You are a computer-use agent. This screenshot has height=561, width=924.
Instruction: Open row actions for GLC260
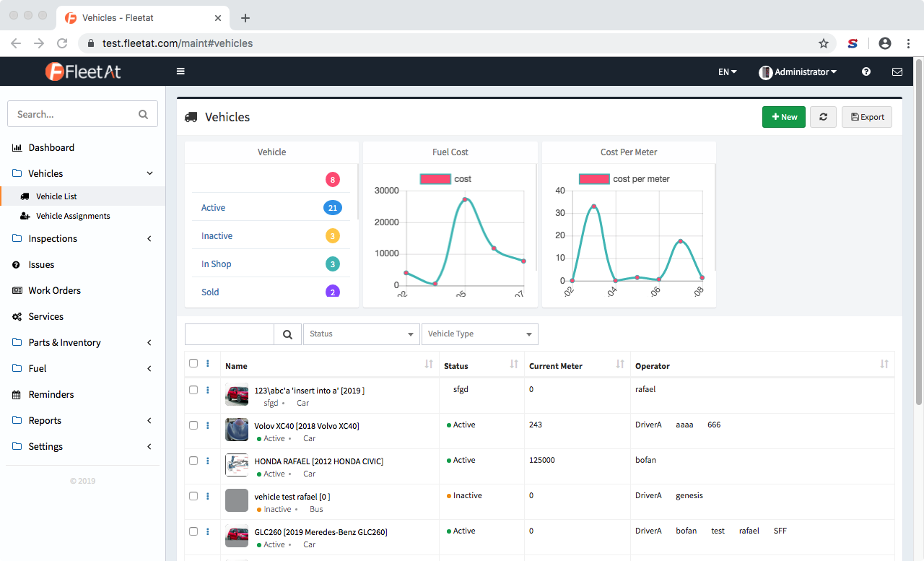pos(208,531)
